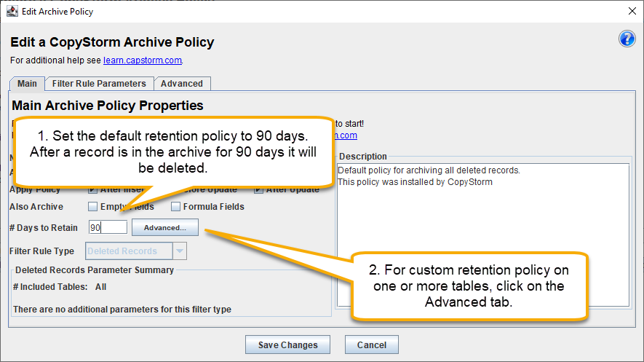Click the '# Included Tables:' label
Screen dimensions: 644x362
(50, 287)
